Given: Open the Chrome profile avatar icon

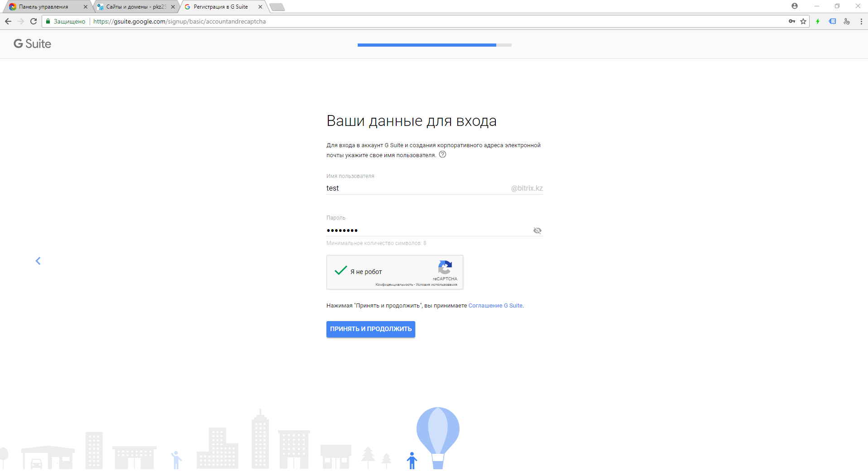Looking at the screenshot, I should pyautogui.click(x=795, y=6).
